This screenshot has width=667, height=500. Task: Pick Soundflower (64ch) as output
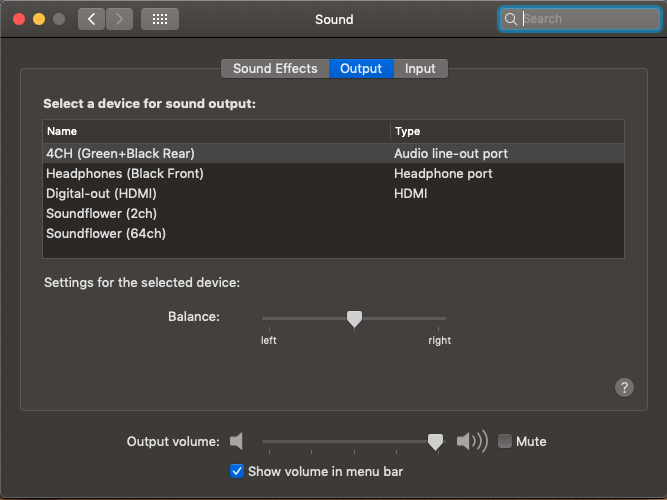(x=334, y=233)
